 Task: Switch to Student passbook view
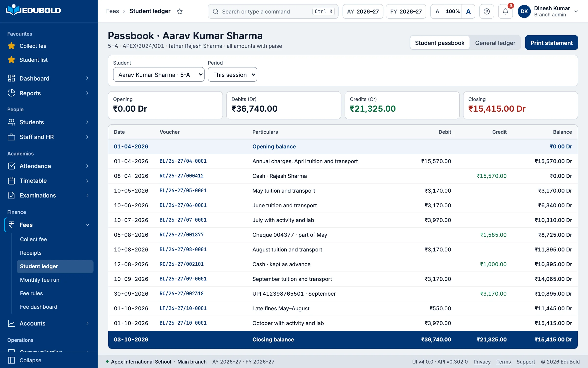(440, 43)
